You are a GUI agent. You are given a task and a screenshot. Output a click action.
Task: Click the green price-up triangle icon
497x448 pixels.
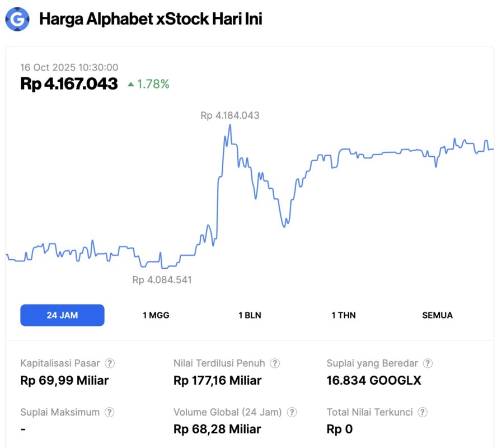coord(131,85)
